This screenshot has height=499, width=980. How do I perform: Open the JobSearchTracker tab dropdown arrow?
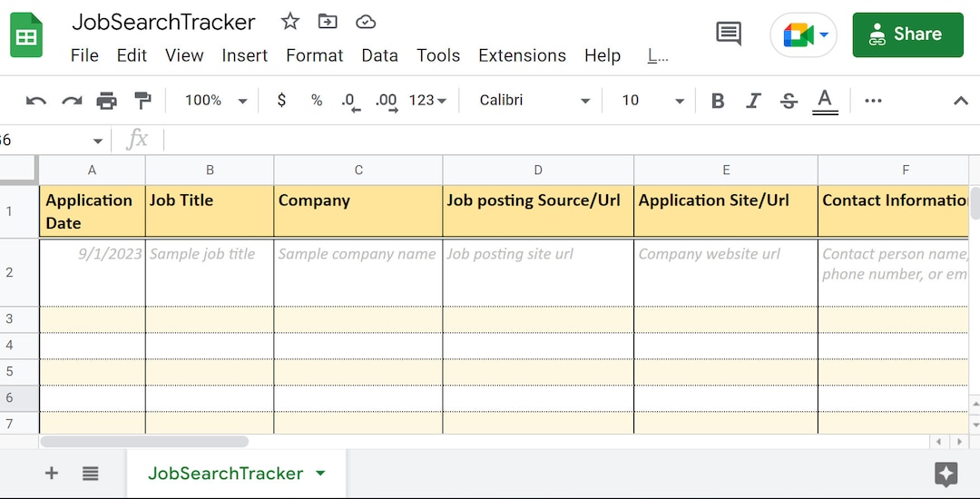tap(320, 474)
